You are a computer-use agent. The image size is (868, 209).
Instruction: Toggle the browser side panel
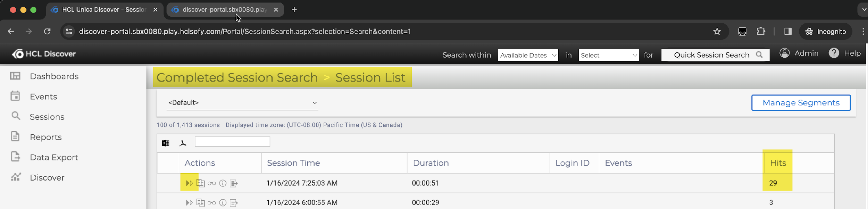[788, 32]
